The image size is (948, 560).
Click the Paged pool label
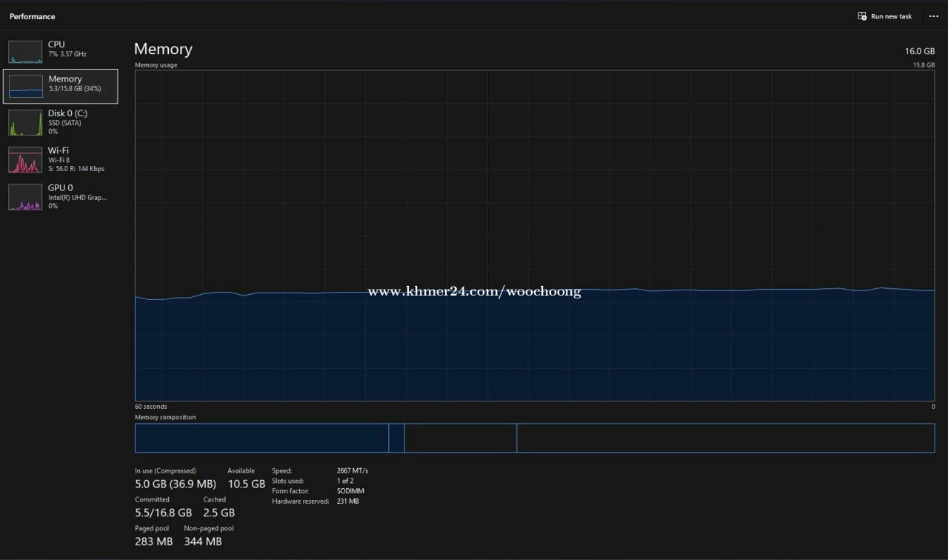pos(152,528)
